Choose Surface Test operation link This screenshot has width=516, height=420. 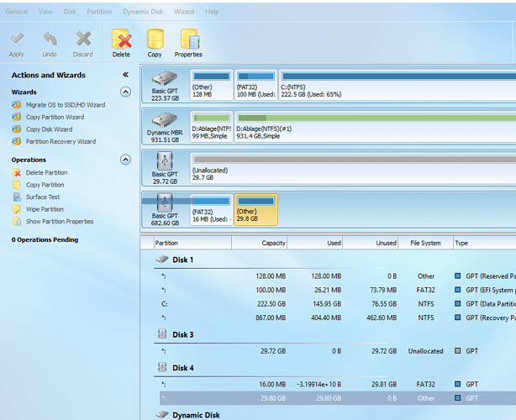click(43, 197)
